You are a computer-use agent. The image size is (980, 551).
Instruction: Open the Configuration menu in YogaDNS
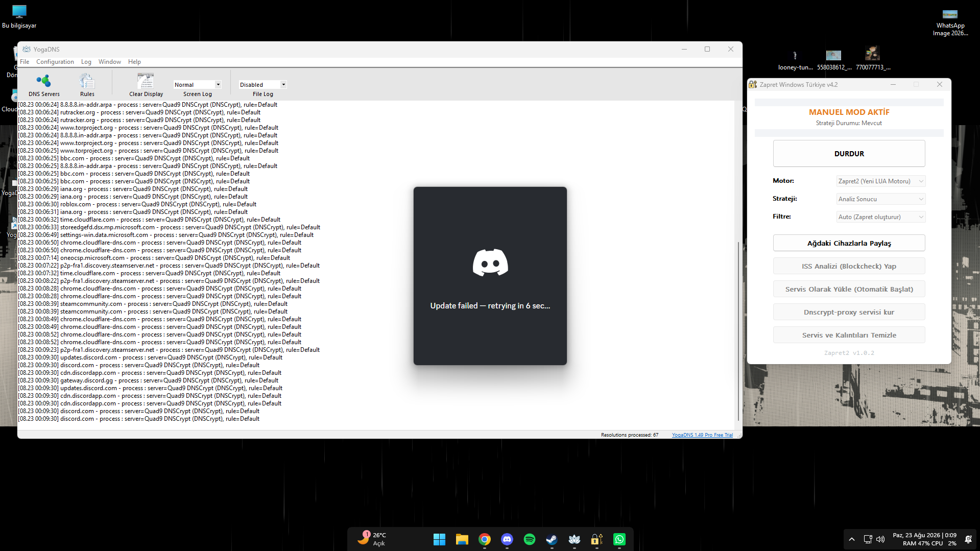tap(55, 62)
